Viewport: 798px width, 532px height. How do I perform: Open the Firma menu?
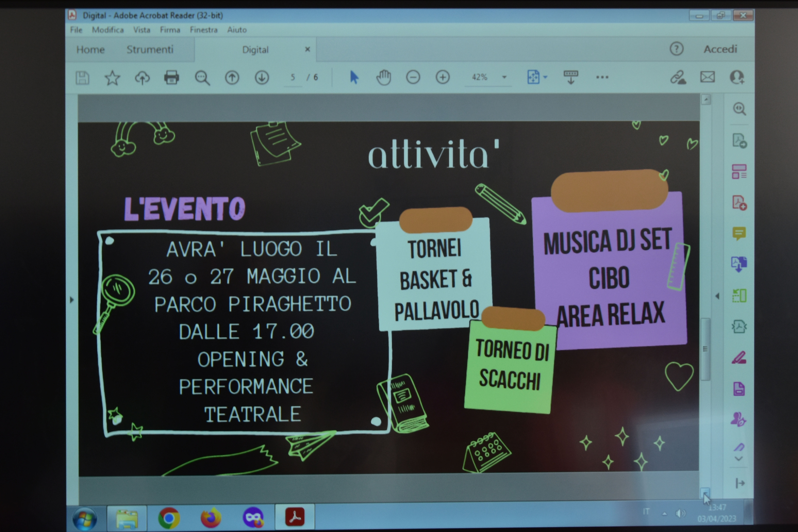point(170,30)
